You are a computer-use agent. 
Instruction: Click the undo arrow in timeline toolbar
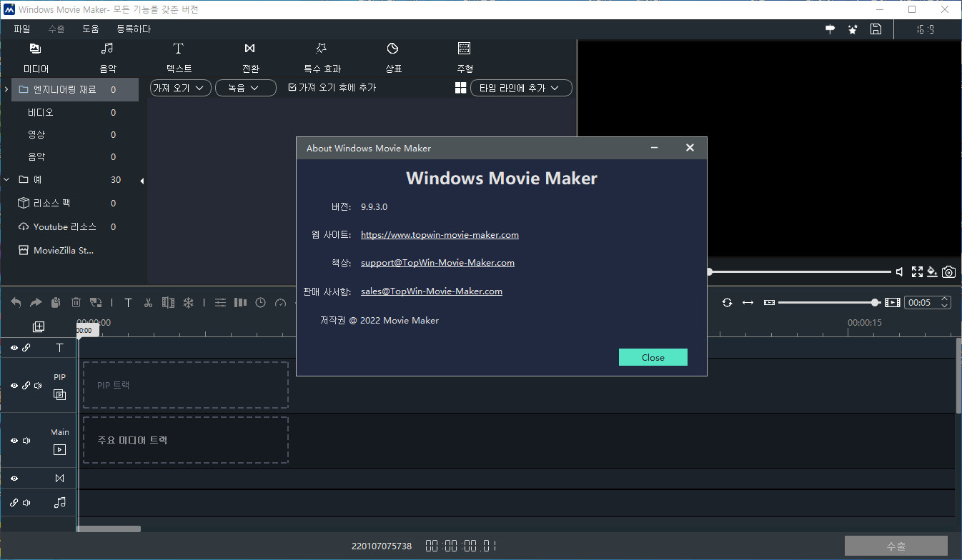[x=16, y=303]
